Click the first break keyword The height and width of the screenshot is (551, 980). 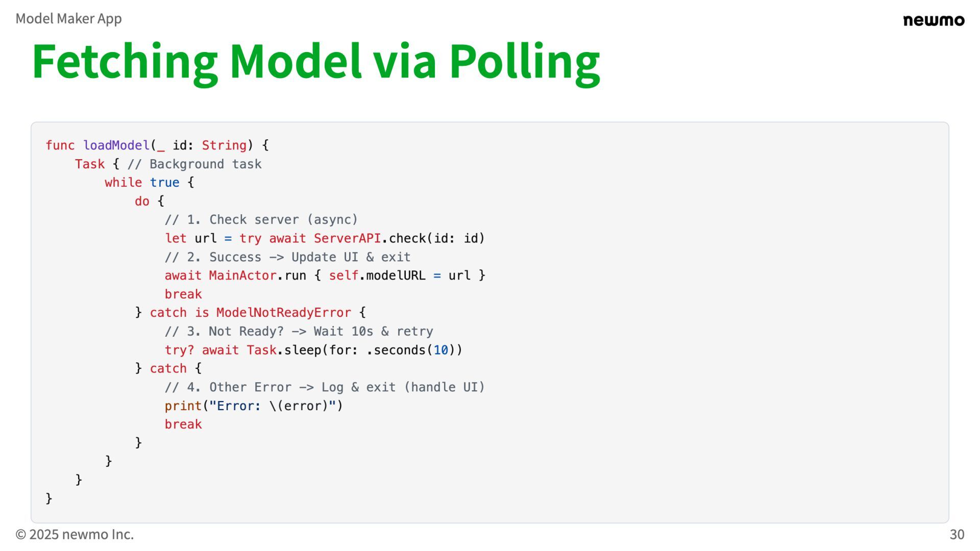tap(183, 294)
